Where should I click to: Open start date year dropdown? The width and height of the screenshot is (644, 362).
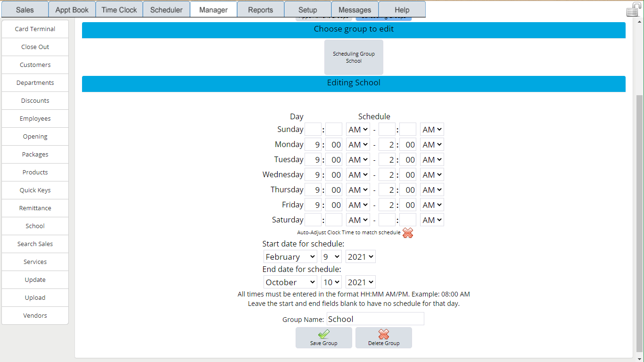coord(361,257)
